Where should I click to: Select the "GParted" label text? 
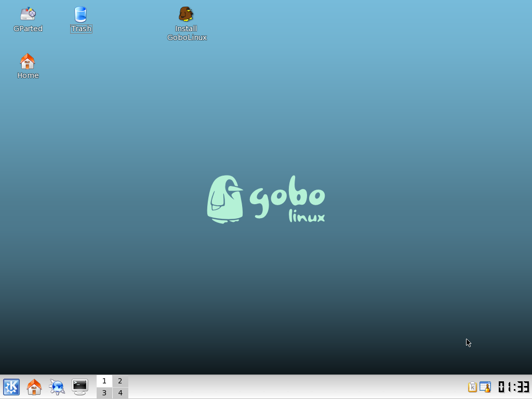pyautogui.click(x=28, y=29)
